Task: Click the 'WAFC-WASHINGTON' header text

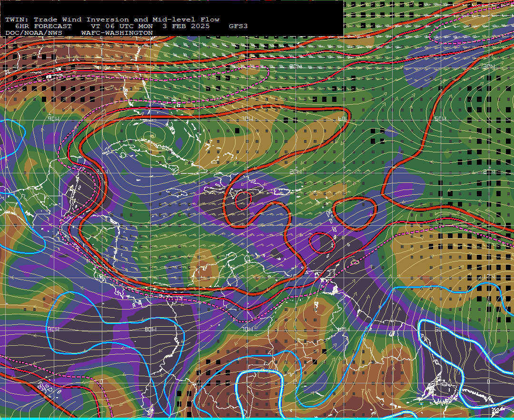Action: click(117, 33)
